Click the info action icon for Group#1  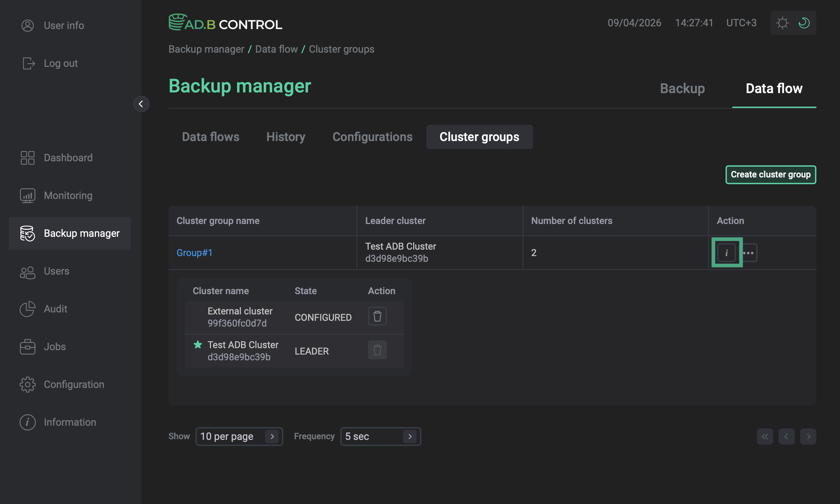[x=727, y=253]
